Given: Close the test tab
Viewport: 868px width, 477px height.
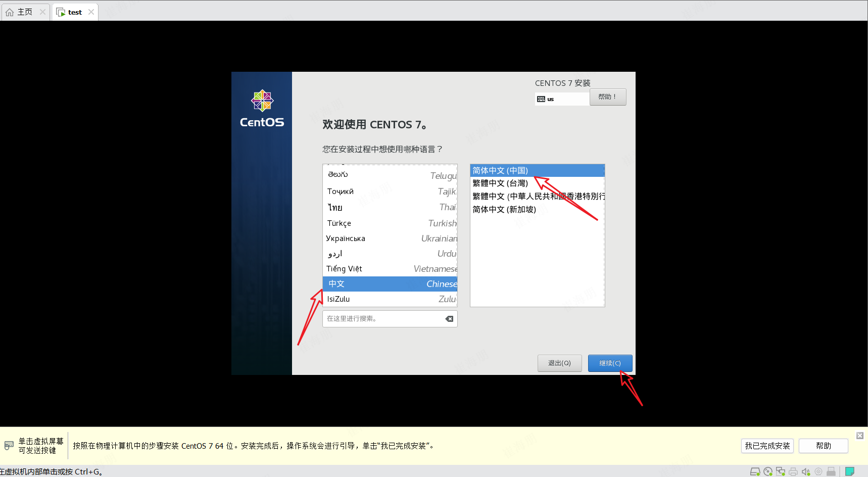Looking at the screenshot, I should click(91, 12).
